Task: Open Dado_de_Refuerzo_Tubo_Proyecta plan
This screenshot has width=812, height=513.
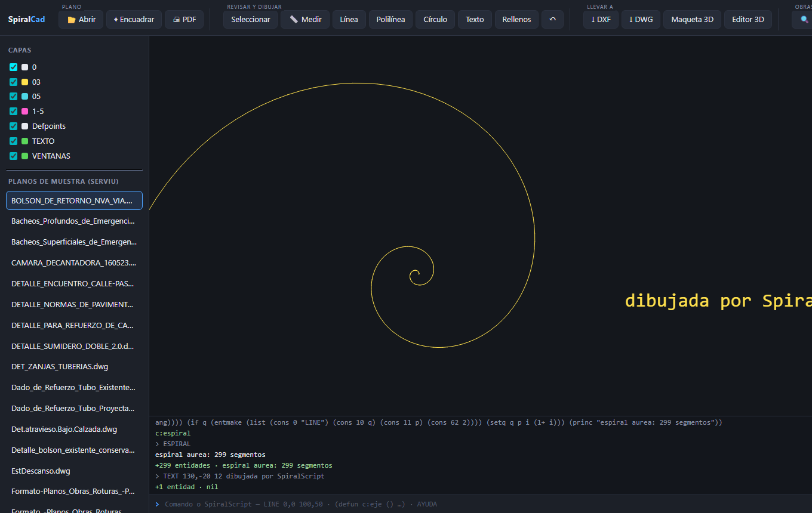Action: 74,409
